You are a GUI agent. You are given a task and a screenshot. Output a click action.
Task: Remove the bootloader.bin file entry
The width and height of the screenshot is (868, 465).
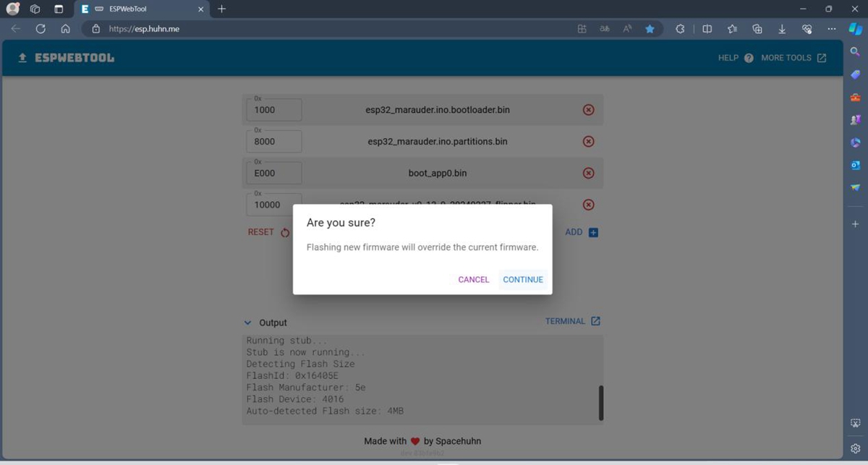coord(588,110)
